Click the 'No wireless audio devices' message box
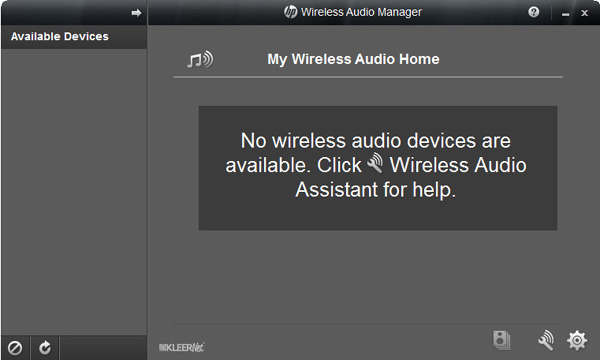This screenshot has height=360, width=600. tap(378, 168)
